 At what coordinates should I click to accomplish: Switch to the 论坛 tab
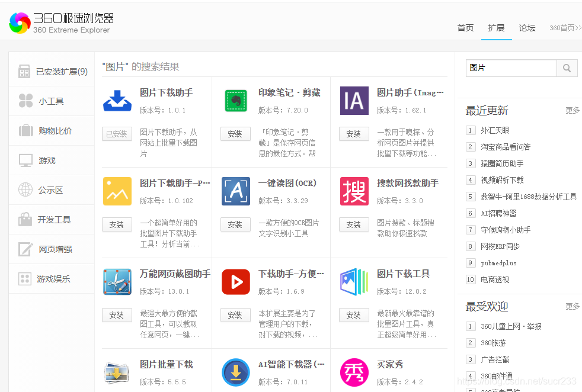click(x=527, y=28)
